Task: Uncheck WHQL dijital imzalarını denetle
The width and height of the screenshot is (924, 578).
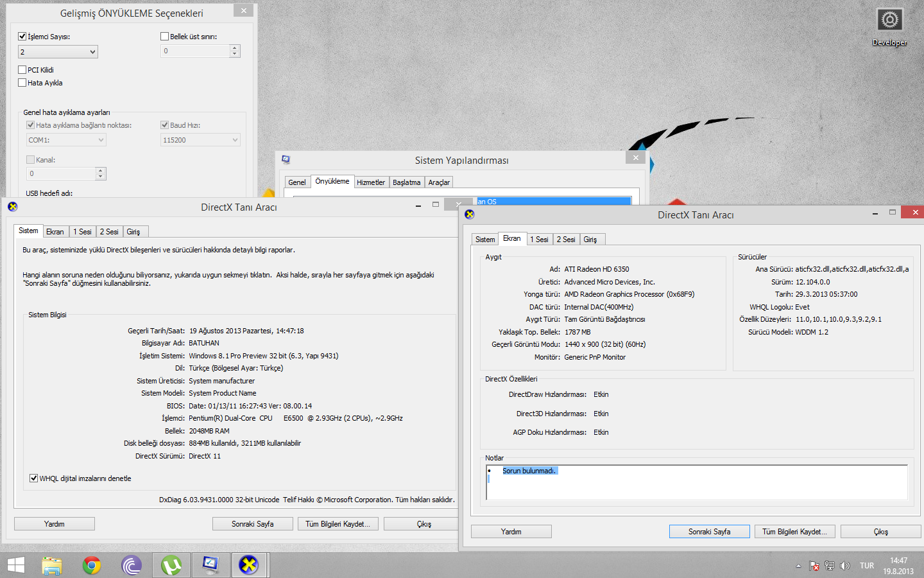Action: point(33,478)
